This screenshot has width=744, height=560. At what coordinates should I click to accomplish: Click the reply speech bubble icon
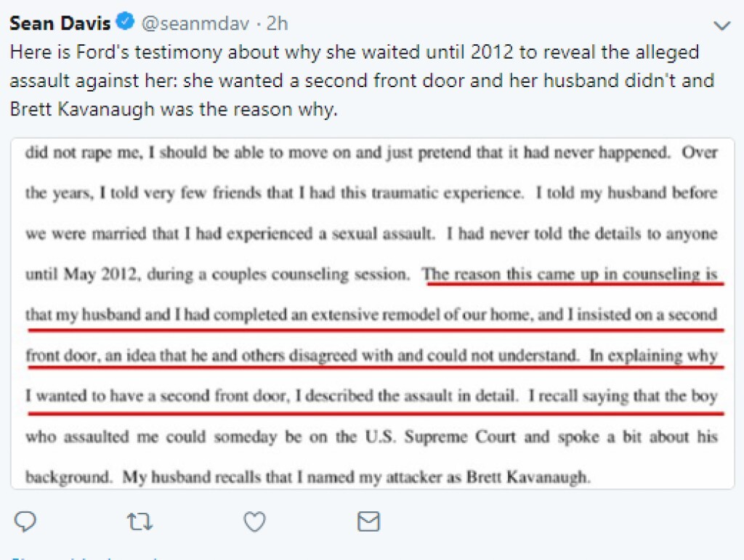[x=25, y=520]
